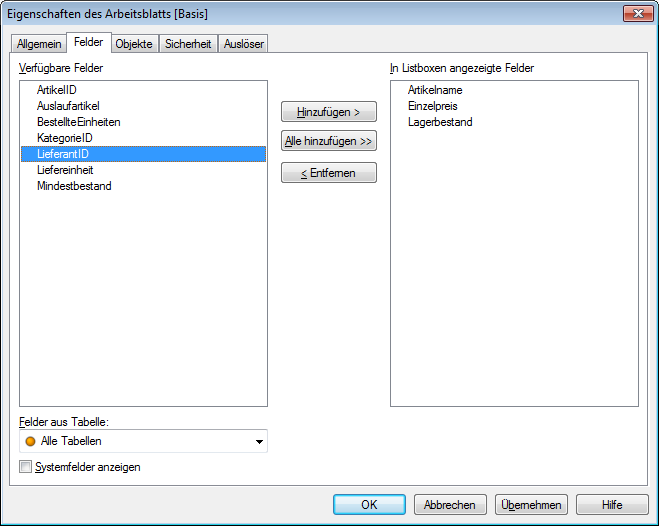Click the Übernehmen button
659x526 pixels.
click(x=531, y=505)
